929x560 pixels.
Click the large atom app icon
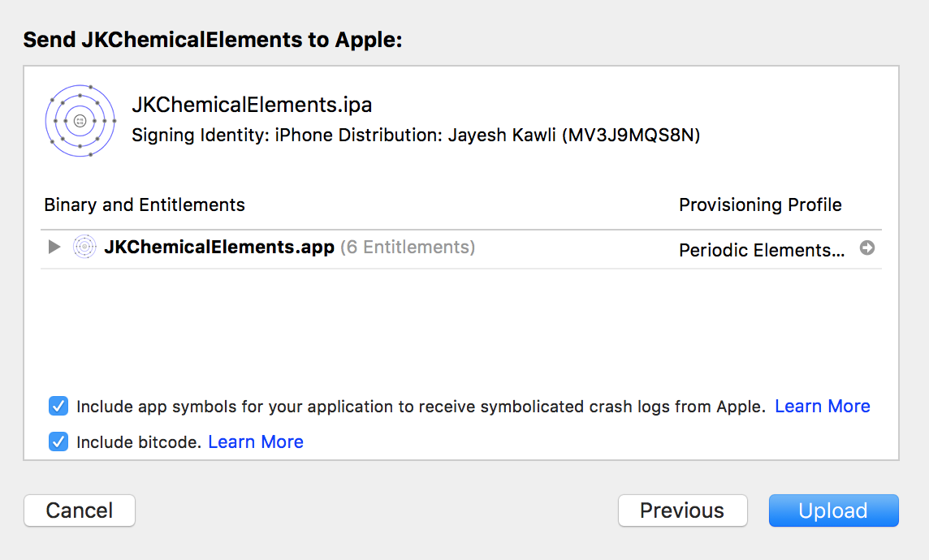point(80,121)
